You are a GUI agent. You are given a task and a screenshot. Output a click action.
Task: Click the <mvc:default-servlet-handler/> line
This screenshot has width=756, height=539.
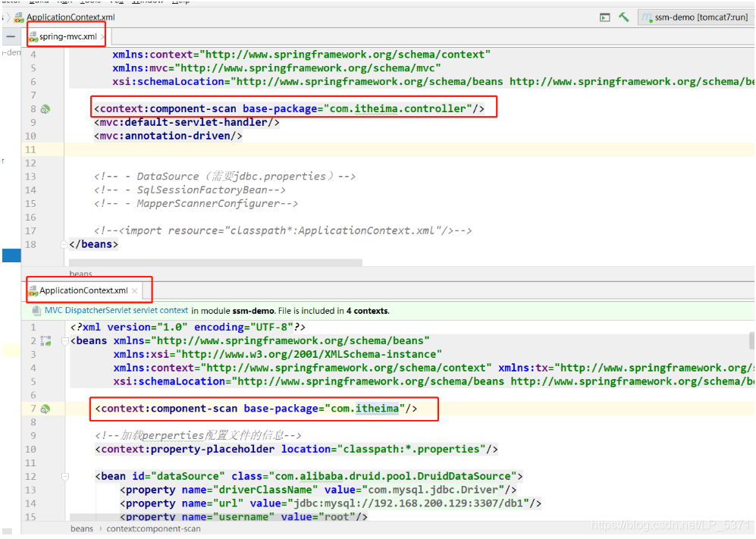tap(187, 123)
